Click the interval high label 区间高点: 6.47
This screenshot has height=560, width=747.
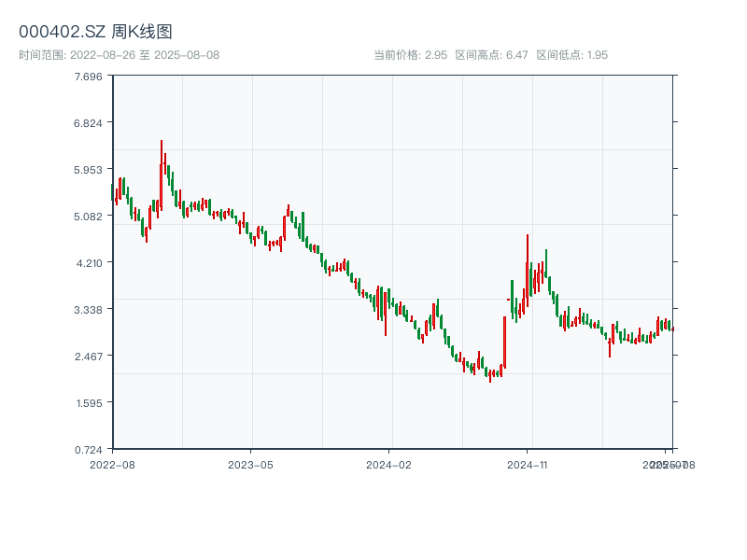pos(492,55)
